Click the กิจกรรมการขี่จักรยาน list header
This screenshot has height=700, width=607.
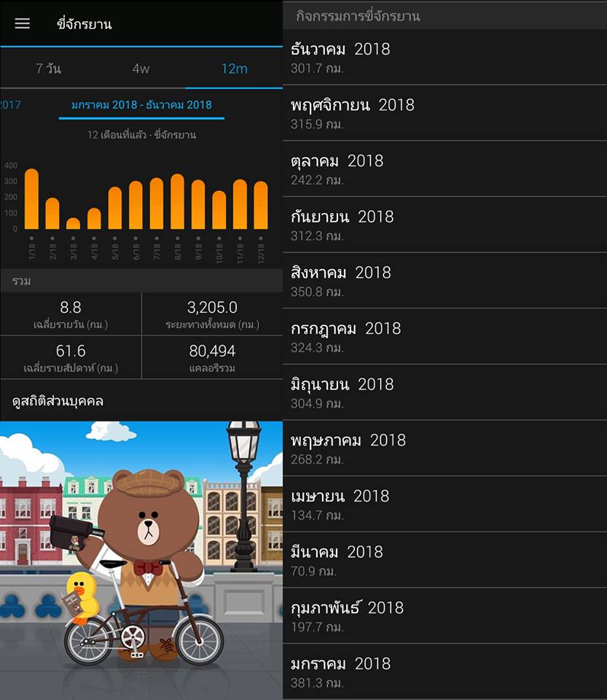(445, 16)
